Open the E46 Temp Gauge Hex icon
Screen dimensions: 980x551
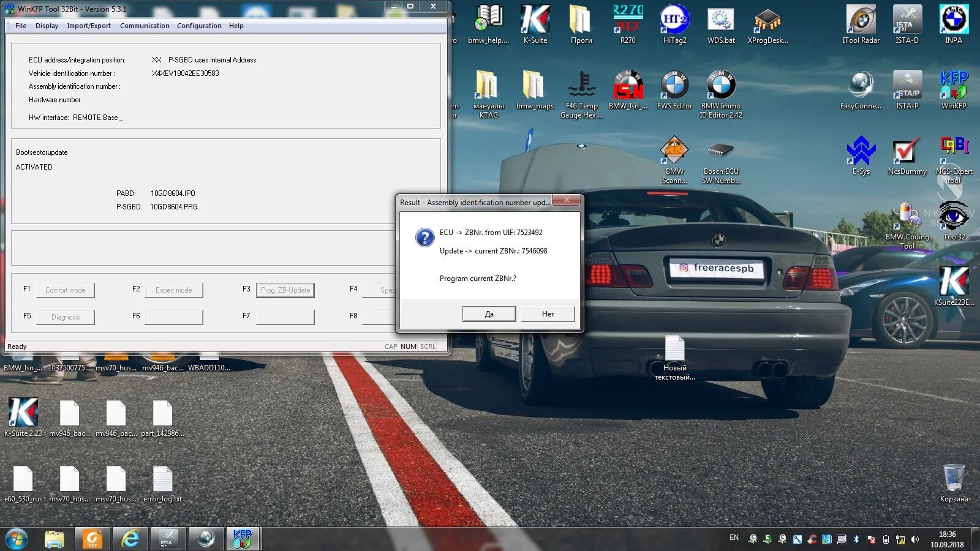[581, 94]
